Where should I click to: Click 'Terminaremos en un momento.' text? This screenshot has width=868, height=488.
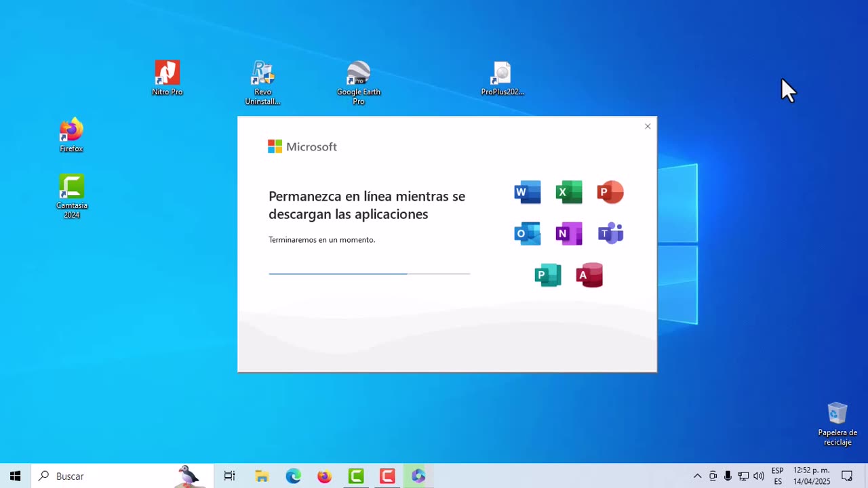point(322,240)
